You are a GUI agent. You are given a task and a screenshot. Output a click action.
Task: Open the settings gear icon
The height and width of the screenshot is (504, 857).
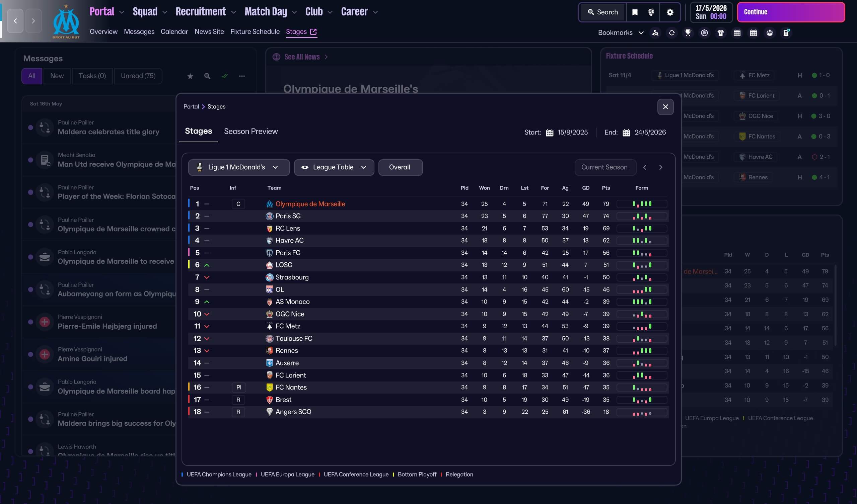(669, 12)
